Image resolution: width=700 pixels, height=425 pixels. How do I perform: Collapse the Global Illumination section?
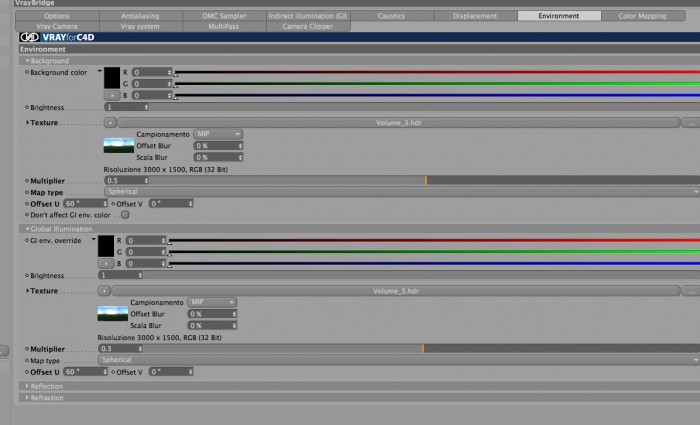click(x=27, y=229)
